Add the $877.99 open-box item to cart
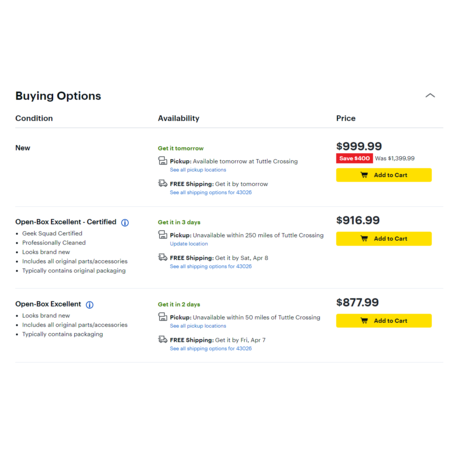 click(384, 321)
